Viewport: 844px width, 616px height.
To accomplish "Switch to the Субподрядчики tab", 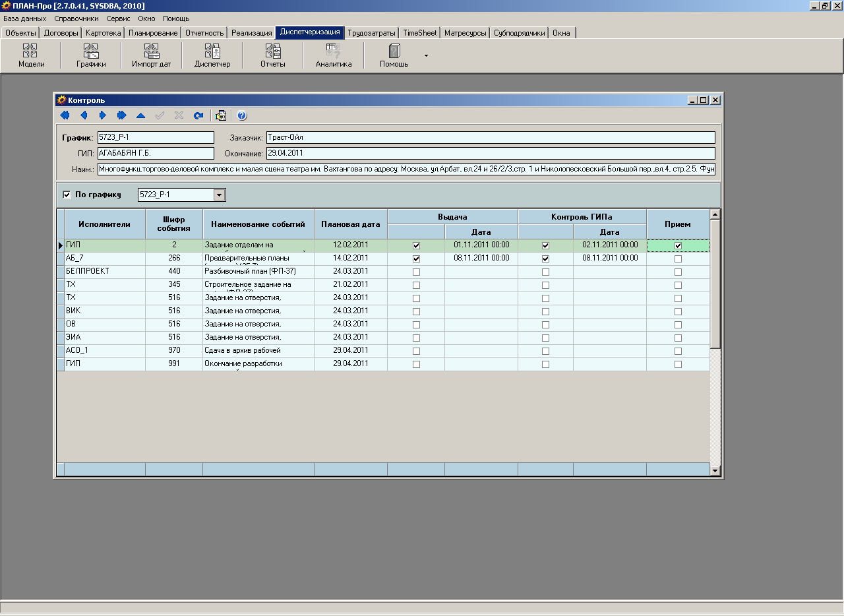I will [520, 32].
